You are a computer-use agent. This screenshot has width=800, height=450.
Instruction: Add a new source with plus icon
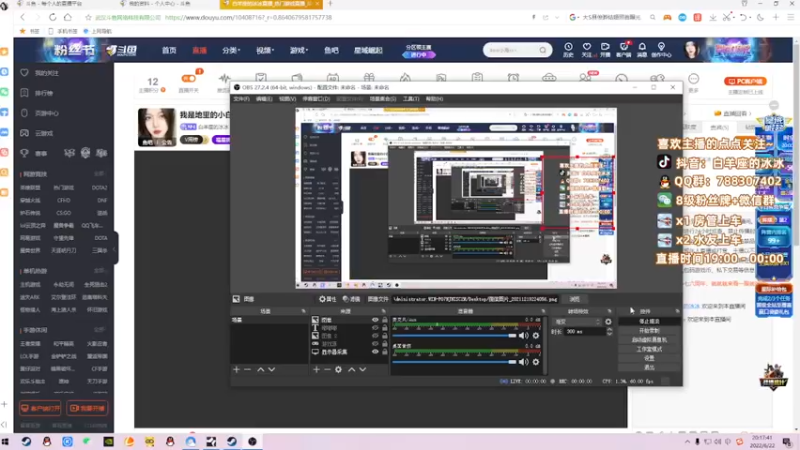point(316,369)
